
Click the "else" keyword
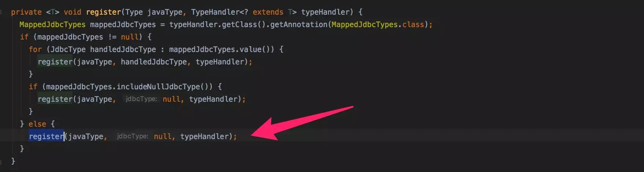click(37, 124)
